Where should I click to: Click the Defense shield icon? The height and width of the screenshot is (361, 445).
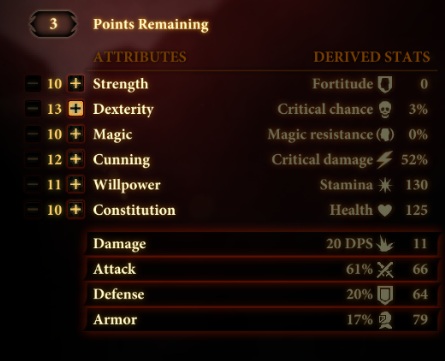pos(385,295)
